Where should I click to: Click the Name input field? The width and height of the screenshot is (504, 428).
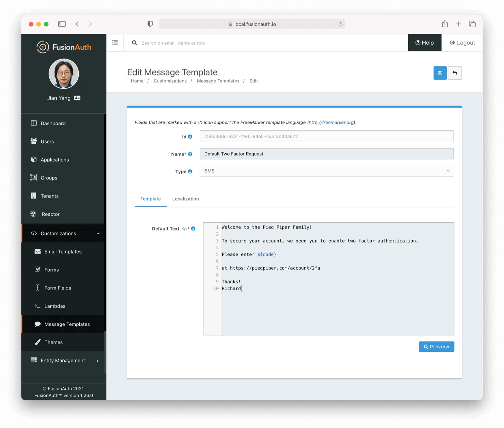click(x=327, y=154)
